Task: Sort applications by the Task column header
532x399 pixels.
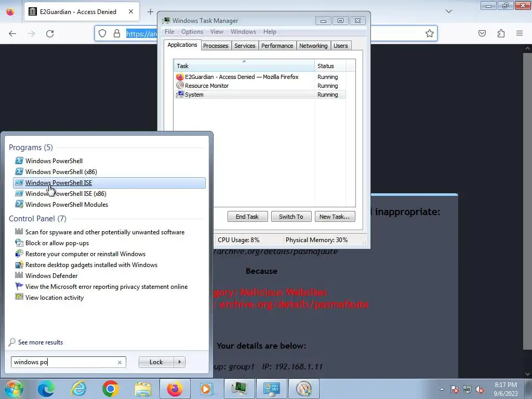Action: pos(244,66)
